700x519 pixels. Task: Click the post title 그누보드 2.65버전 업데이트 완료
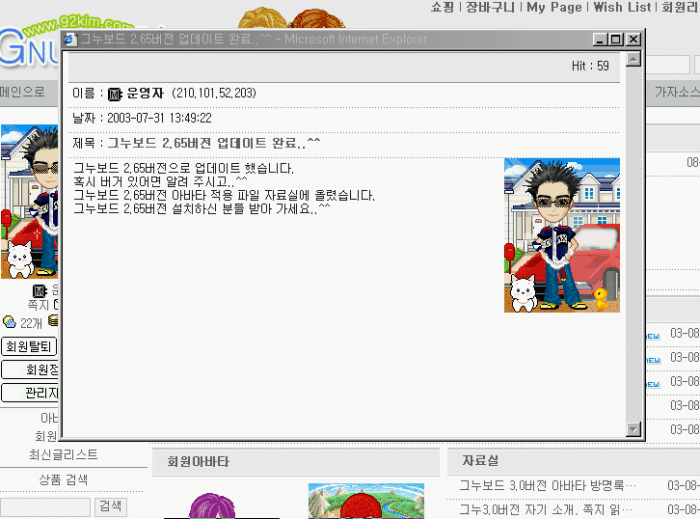click(x=214, y=143)
